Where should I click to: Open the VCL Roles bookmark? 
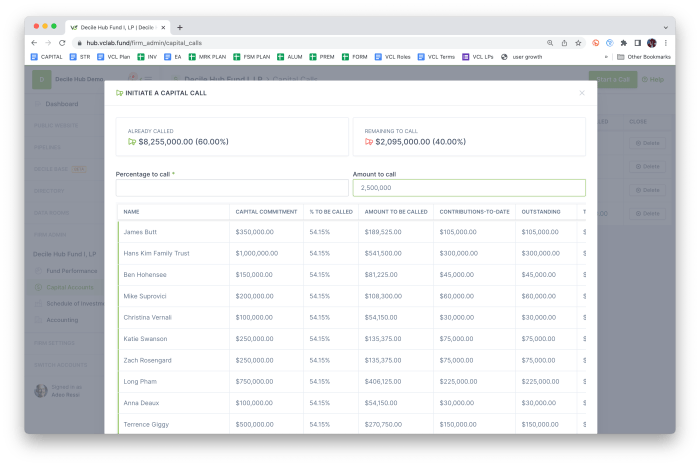pyautogui.click(x=392, y=57)
